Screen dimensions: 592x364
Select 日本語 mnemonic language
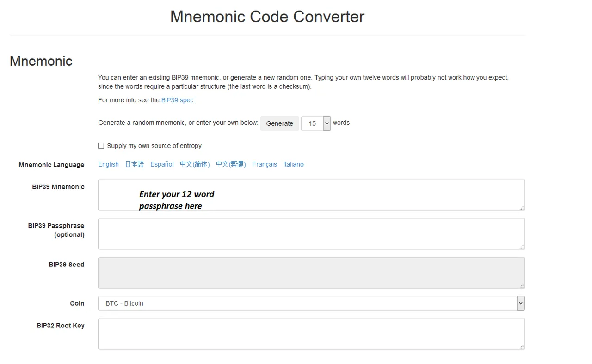pyautogui.click(x=135, y=164)
